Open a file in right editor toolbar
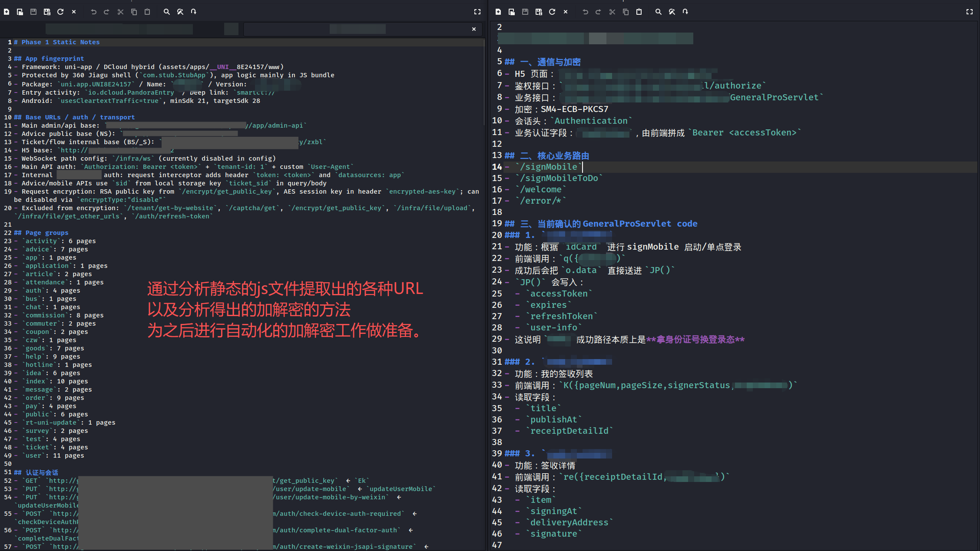Viewport: 980px width, 551px height. click(512, 12)
